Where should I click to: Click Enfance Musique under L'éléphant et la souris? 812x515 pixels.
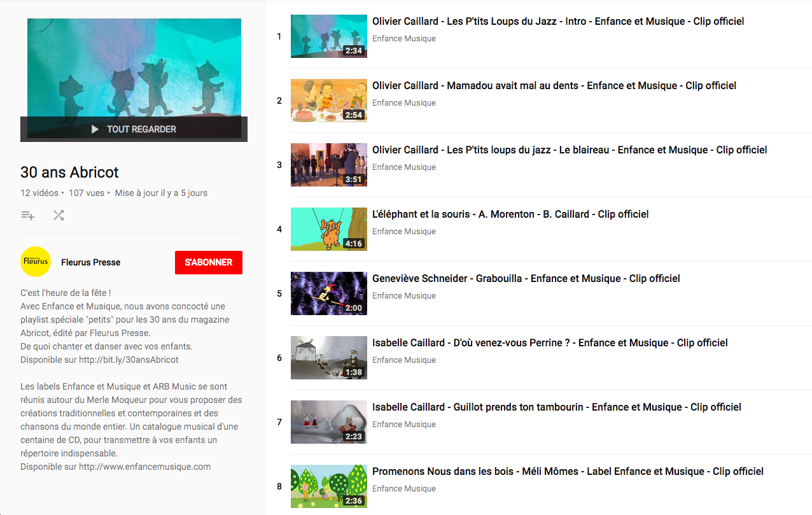pyautogui.click(x=404, y=231)
